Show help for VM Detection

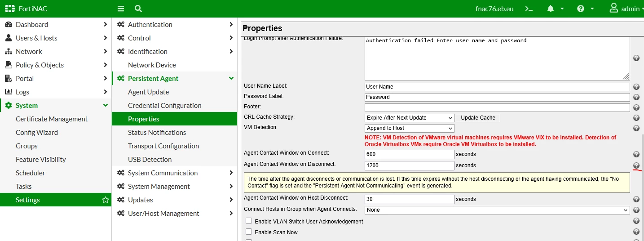[636, 128]
